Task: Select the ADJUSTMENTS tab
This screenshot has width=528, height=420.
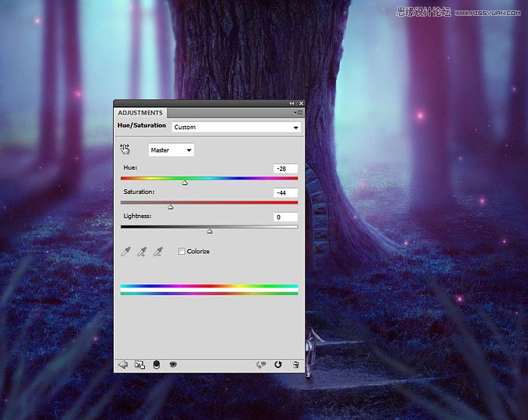Action: [x=140, y=113]
